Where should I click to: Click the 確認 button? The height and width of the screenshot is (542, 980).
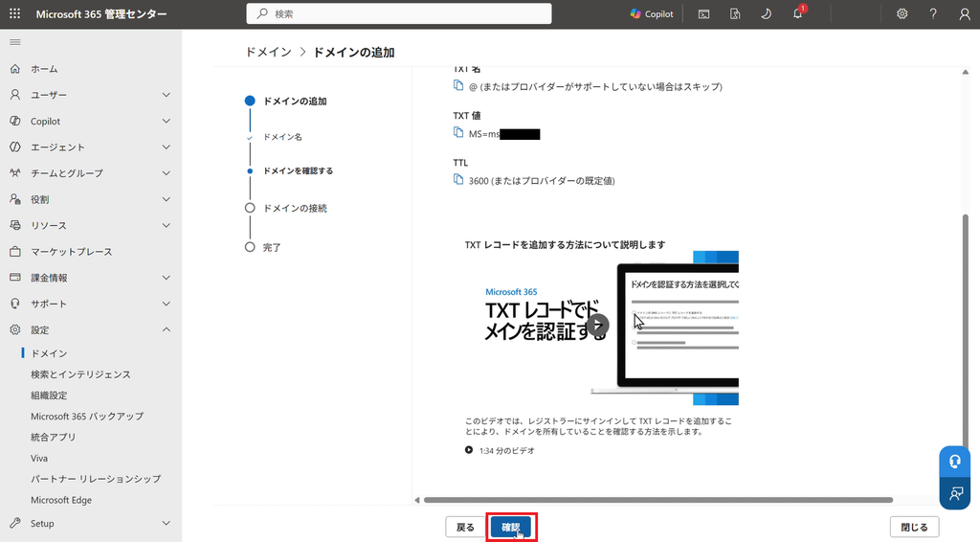(511, 528)
